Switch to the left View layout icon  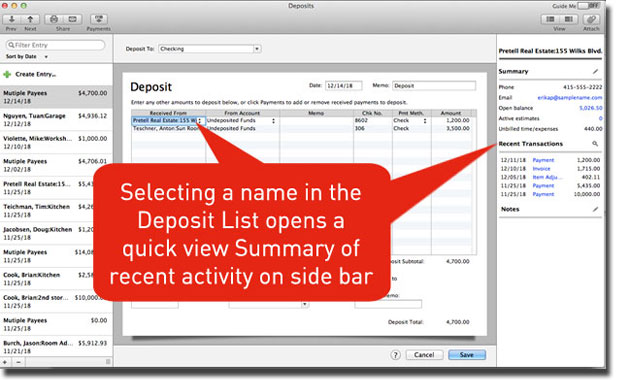550,19
